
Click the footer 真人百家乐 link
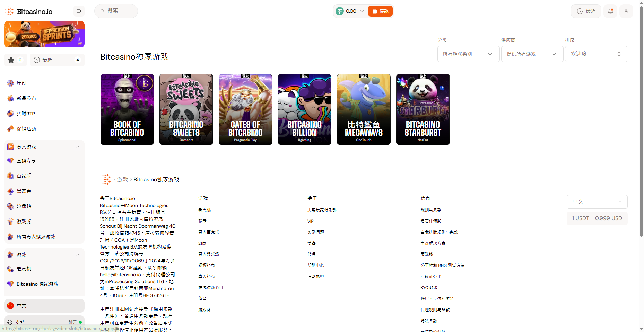point(209,232)
